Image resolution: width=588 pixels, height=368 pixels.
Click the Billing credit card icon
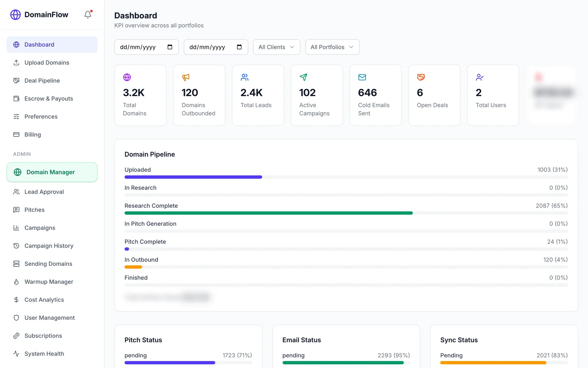[x=16, y=135]
